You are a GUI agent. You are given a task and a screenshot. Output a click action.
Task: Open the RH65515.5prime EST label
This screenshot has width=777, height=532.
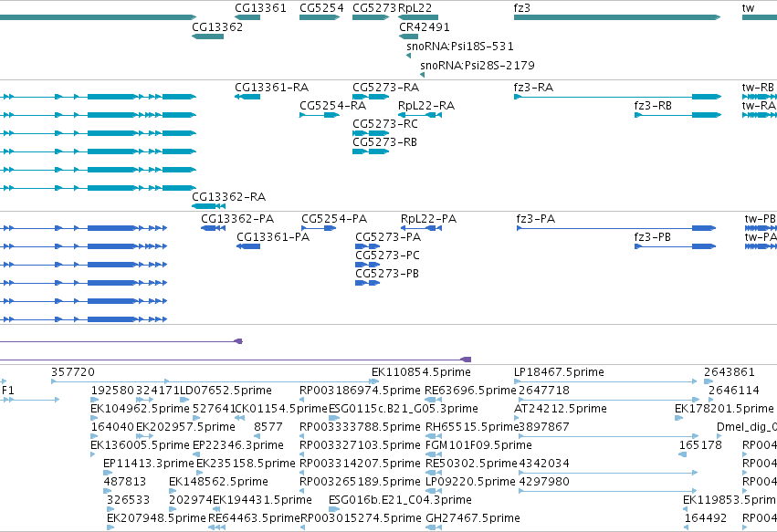472,427
